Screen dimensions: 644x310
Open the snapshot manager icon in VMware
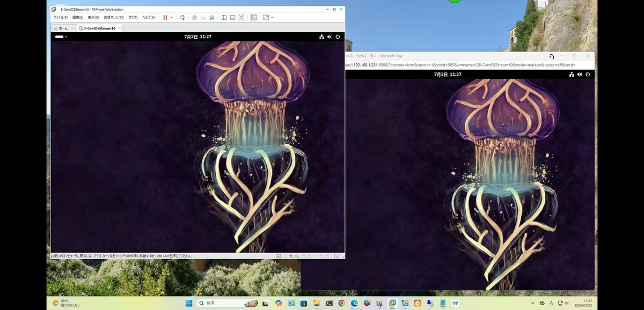pos(212,17)
